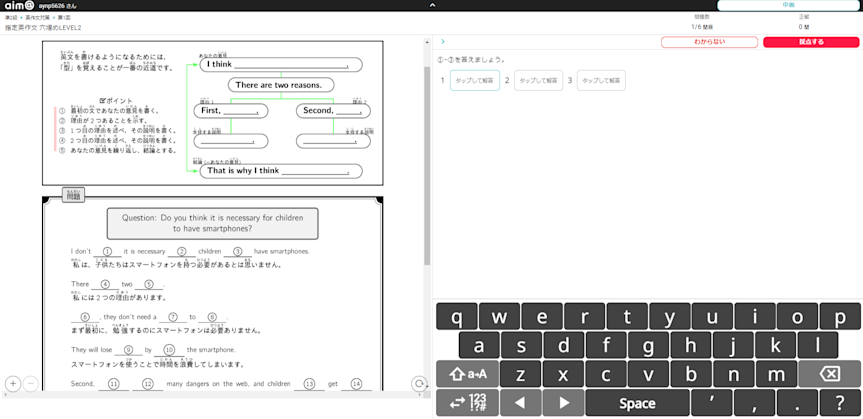Tap the f key

point(606,345)
